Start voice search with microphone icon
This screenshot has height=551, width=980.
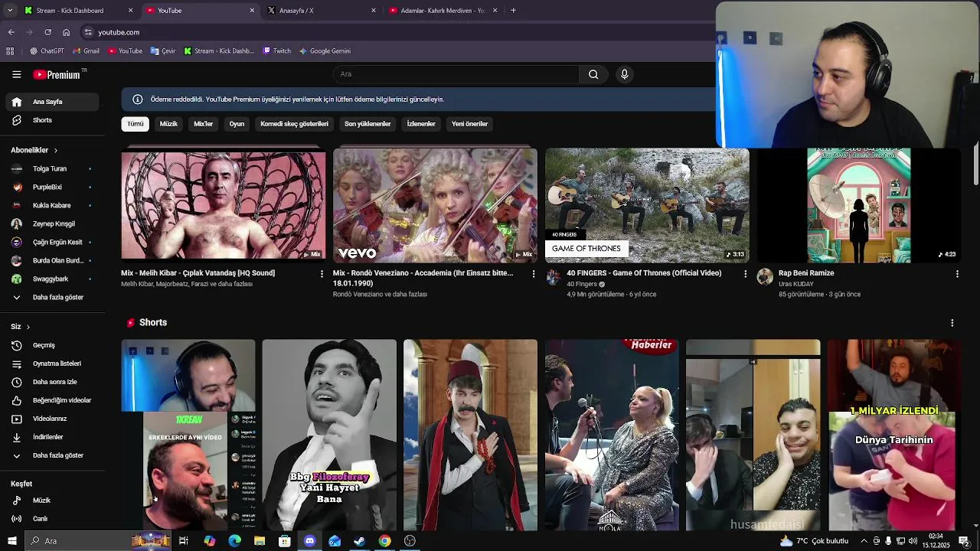click(x=625, y=74)
